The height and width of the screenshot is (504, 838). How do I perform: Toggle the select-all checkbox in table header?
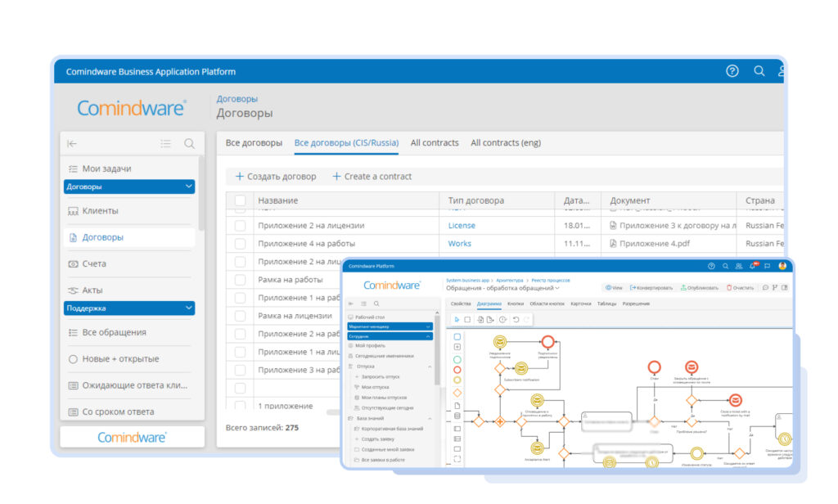[240, 200]
